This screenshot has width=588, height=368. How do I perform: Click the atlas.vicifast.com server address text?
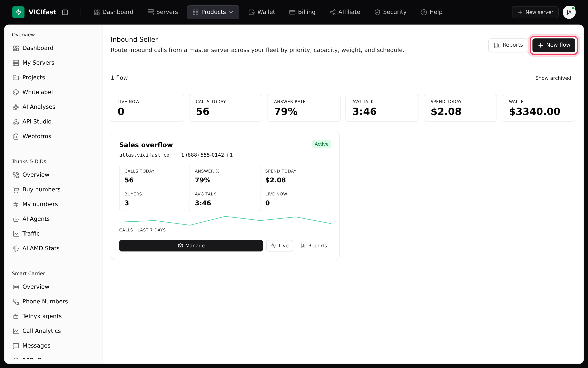[146, 155]
